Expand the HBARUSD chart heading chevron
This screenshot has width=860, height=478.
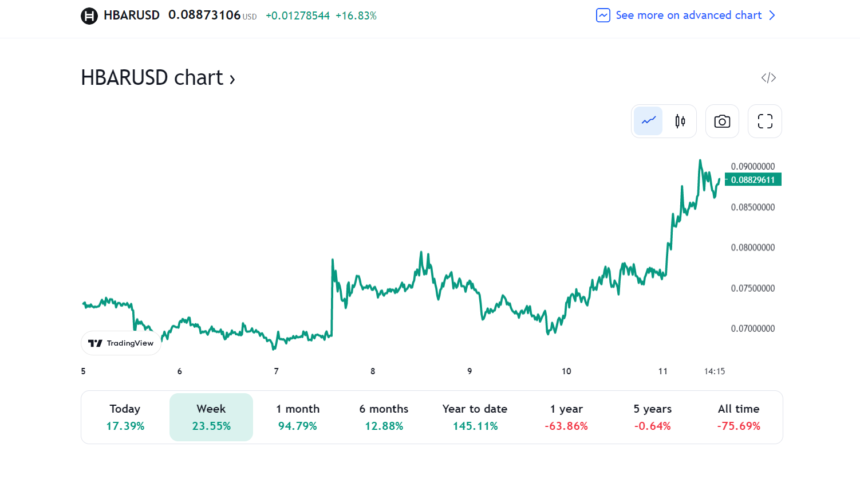[x=232, y=79]
